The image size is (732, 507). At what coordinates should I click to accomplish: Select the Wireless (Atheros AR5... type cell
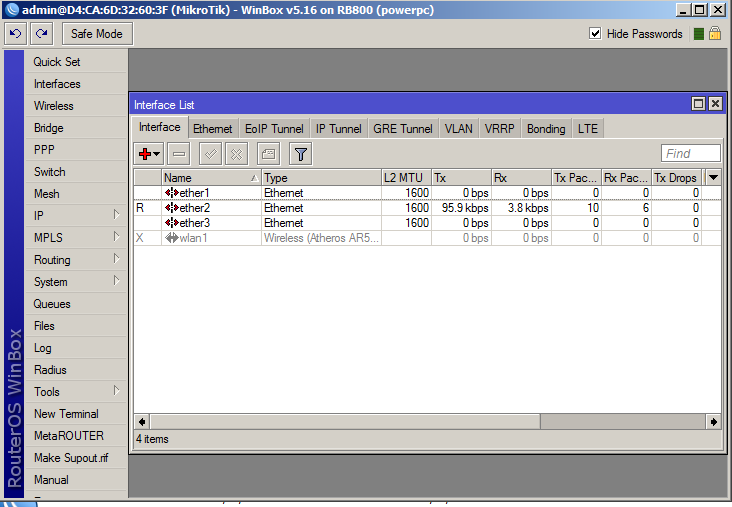point(321,238)
